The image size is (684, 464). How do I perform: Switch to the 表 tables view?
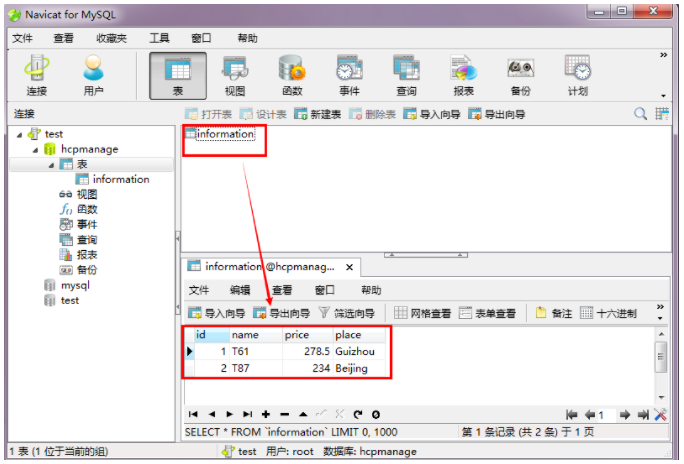178,76
